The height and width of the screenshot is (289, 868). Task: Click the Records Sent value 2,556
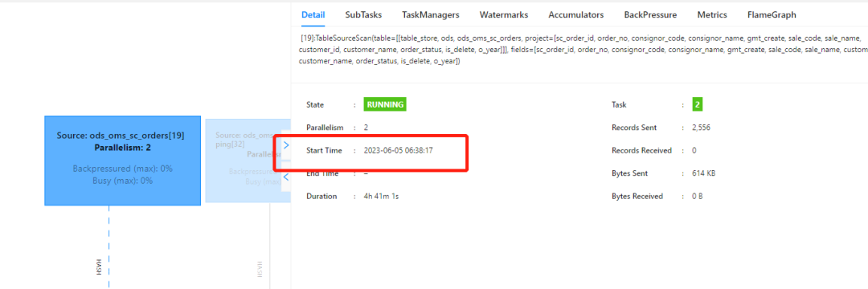coord(701,128)
